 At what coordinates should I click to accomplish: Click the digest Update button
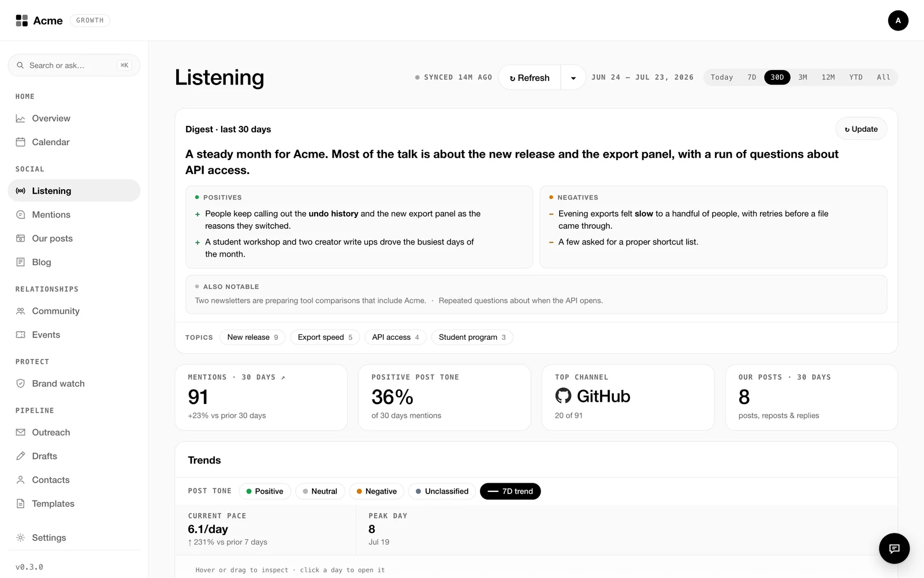coord(861,129)
